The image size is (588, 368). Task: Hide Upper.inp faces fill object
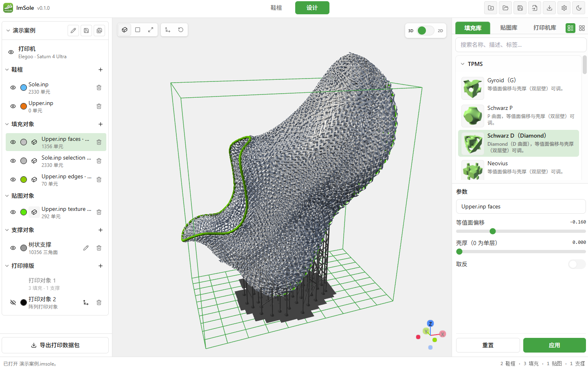click(x=13, y=142)
